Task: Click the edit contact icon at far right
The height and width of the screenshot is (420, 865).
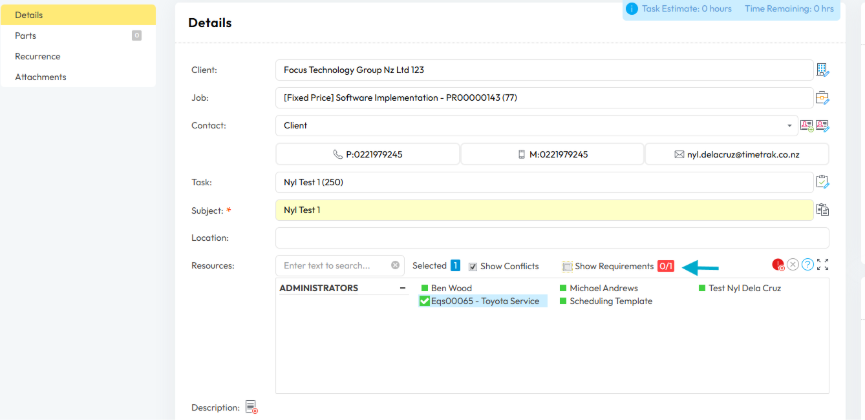Action: (823, 126)
